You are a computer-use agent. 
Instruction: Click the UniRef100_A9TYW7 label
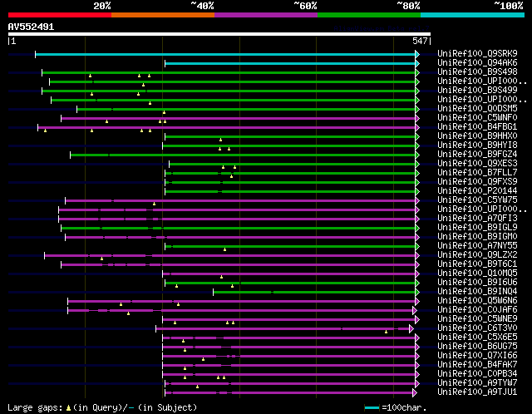pyautogui.click(x=477, y=383)
